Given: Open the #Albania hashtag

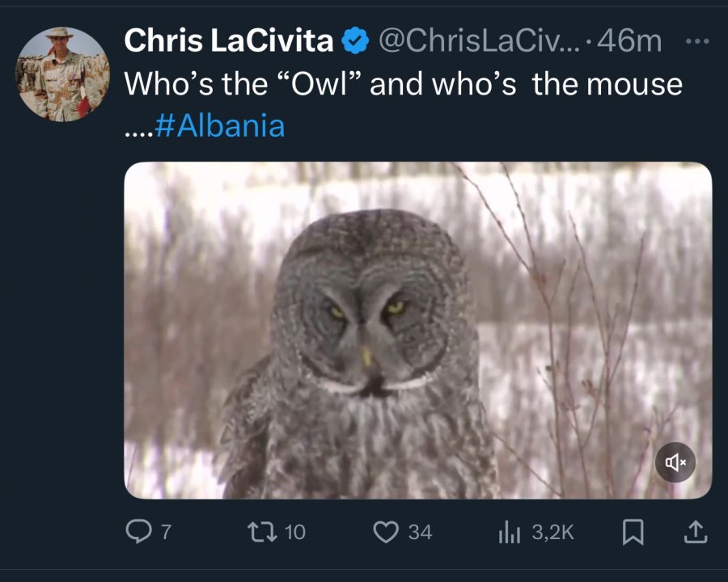Looking at the screenshot, I should coord(218,126).
